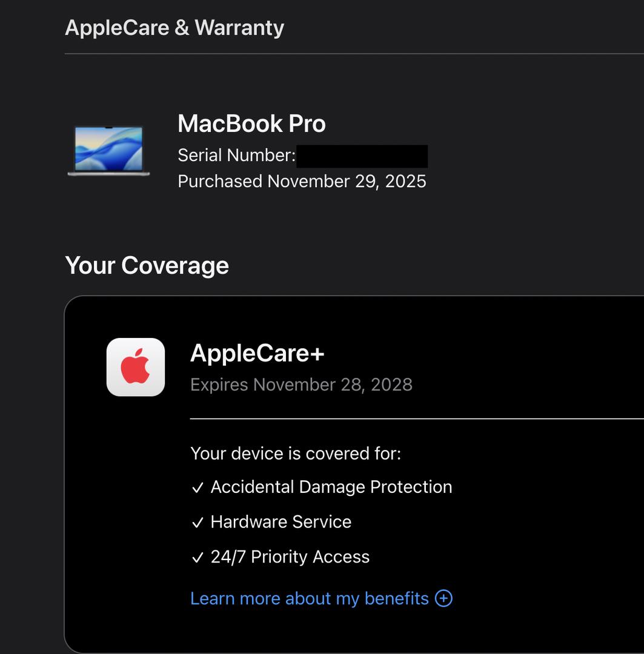
Task: Click the checkmark beside Accidental Damage Protection
Action: [198, 488]
